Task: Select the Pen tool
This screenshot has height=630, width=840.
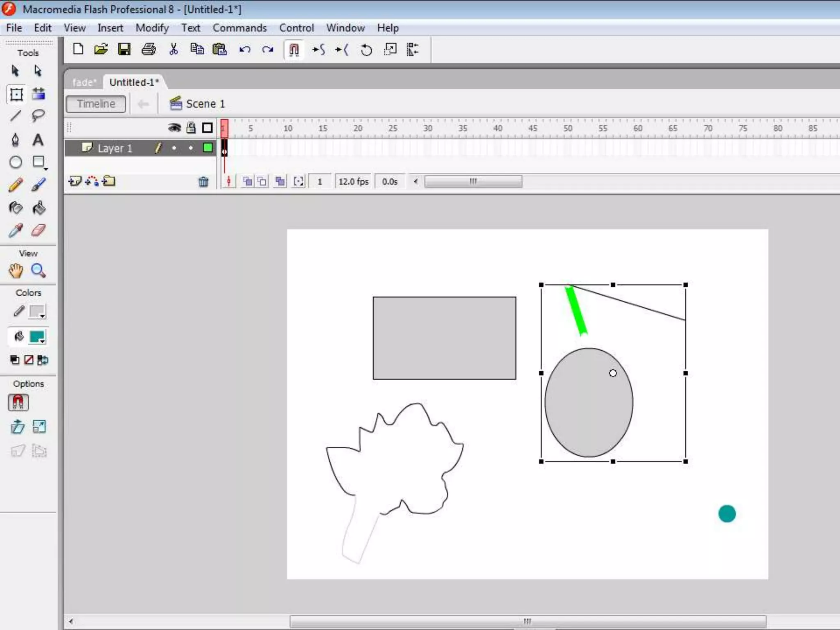Action: (x=15, y=140)
